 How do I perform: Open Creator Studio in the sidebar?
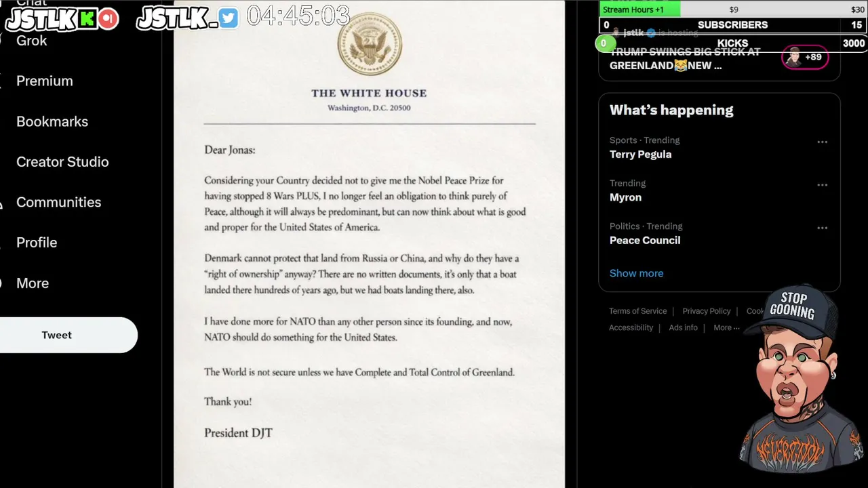[62, 161]
